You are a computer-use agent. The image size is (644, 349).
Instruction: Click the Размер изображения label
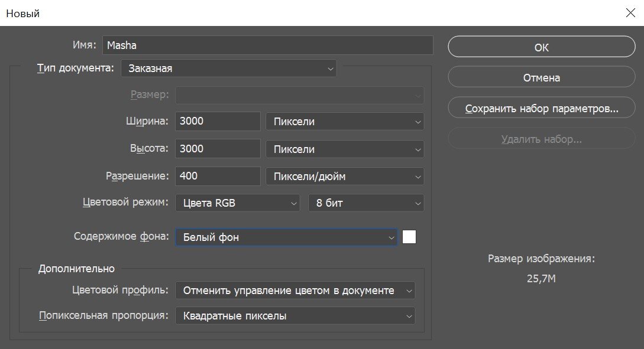pos(541,259)
